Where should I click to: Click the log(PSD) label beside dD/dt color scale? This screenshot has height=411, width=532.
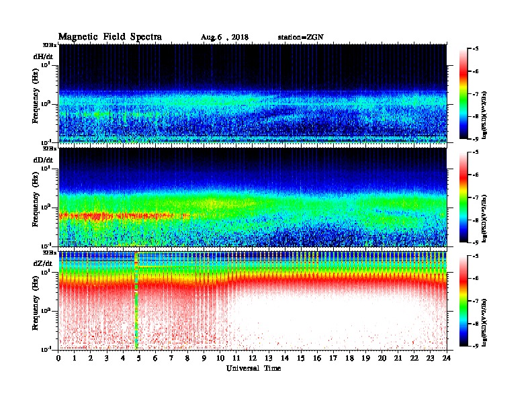coord(484,218)
